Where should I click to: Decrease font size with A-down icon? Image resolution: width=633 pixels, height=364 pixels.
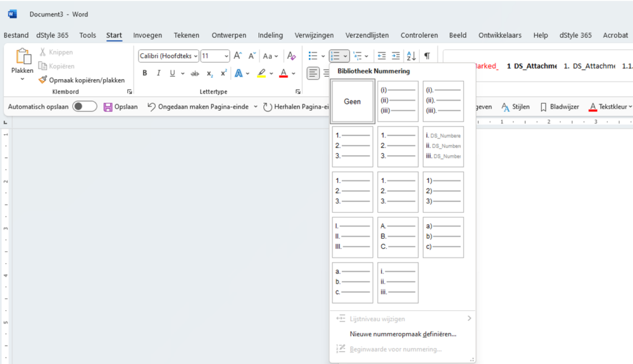[252, 56]
